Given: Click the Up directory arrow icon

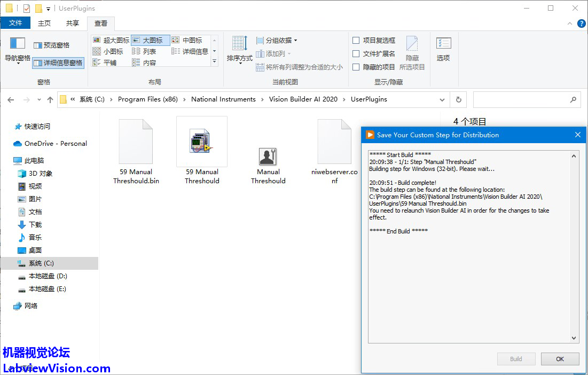Looking at the screenshot, I should tap(50, 99).
